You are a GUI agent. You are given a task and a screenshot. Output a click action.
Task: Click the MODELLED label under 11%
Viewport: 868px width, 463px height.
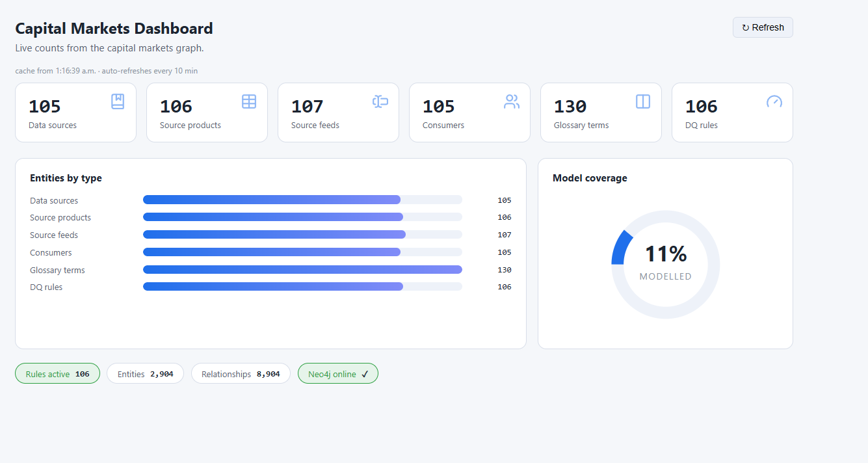point(666,276)
